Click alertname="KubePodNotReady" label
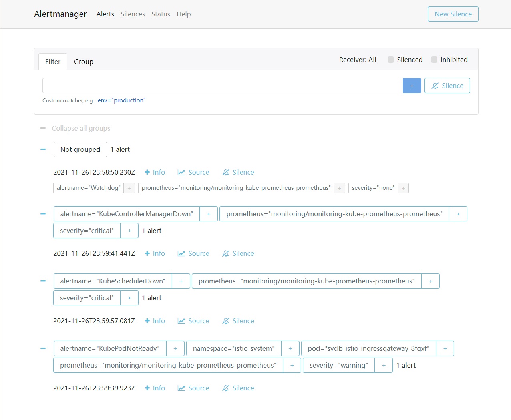This screenshot has height=420, width=511. [x=110, y=348]
